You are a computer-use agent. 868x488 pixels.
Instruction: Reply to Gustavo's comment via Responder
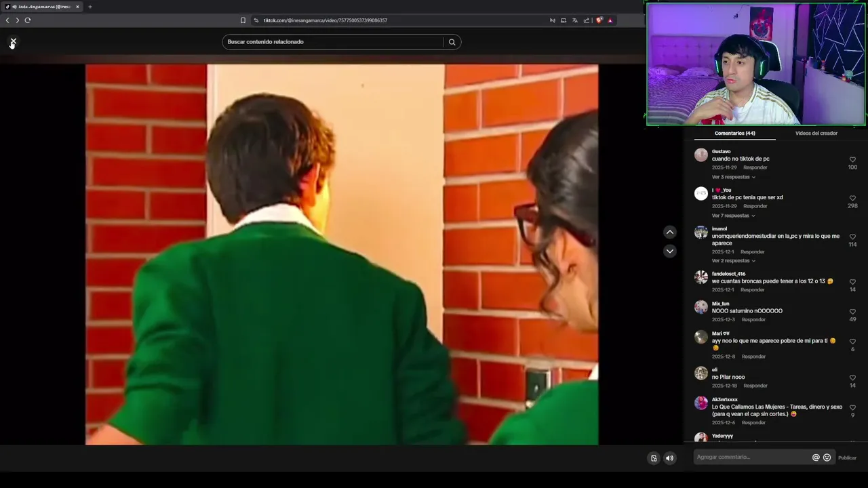click(755, 167)
